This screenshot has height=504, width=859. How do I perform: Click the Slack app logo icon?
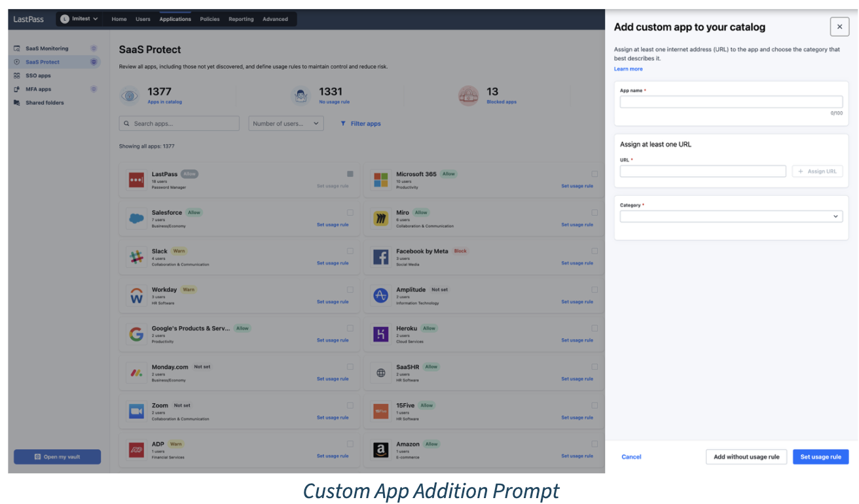[x=136, y=257]
